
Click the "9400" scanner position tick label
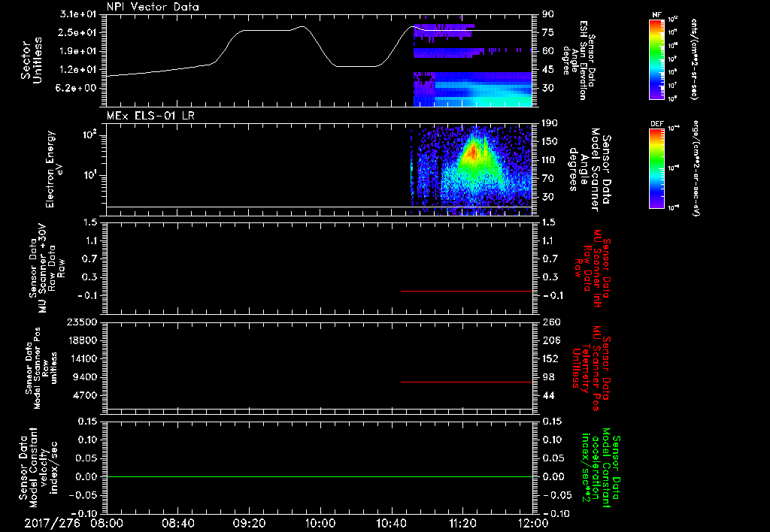[84, 377]
